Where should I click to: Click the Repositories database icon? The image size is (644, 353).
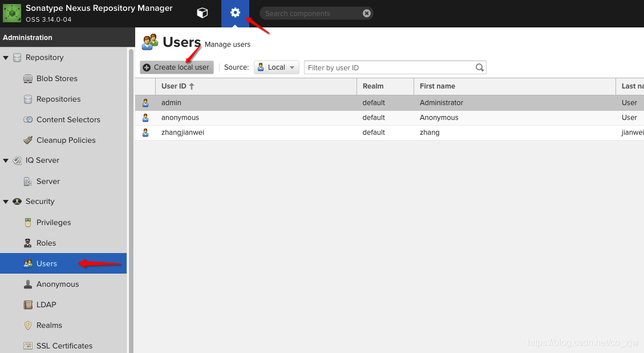click(28, 99)
